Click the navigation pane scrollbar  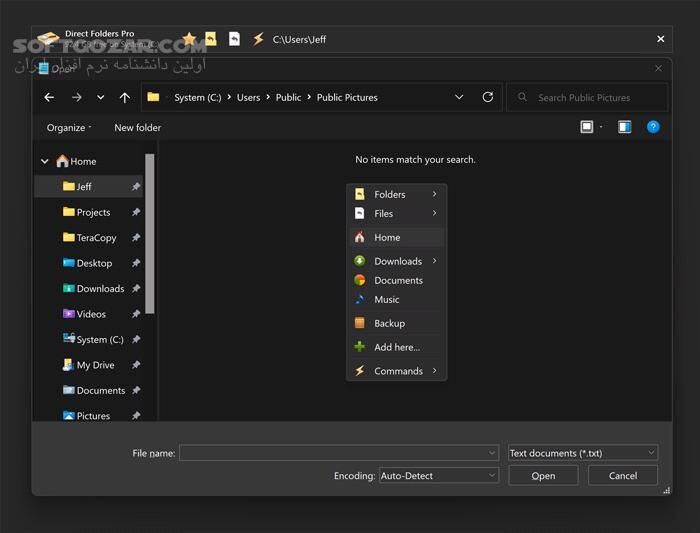[150, 233]
